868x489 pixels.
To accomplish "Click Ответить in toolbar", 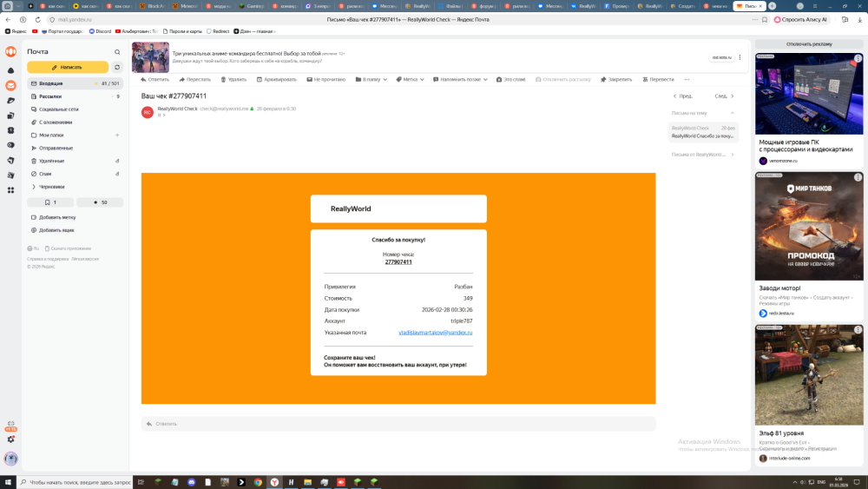I will click(x=155, y=80).
